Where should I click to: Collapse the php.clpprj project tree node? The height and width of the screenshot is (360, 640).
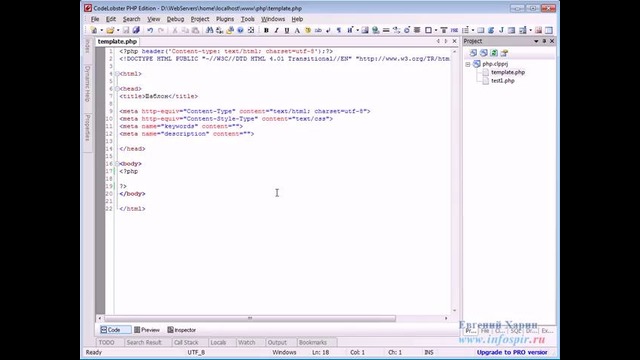468,64
